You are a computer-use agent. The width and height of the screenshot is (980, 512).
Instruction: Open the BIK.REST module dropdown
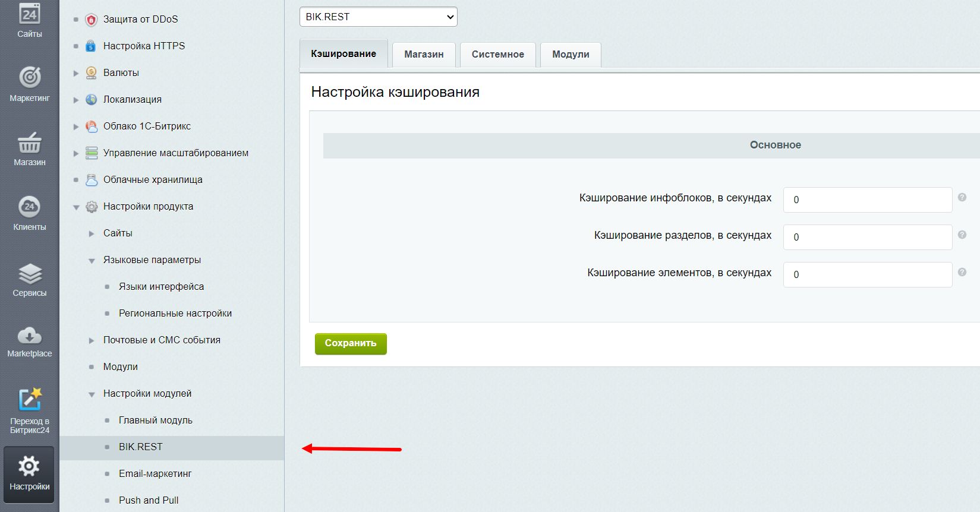pyautogui.click(x=378, y=17)
